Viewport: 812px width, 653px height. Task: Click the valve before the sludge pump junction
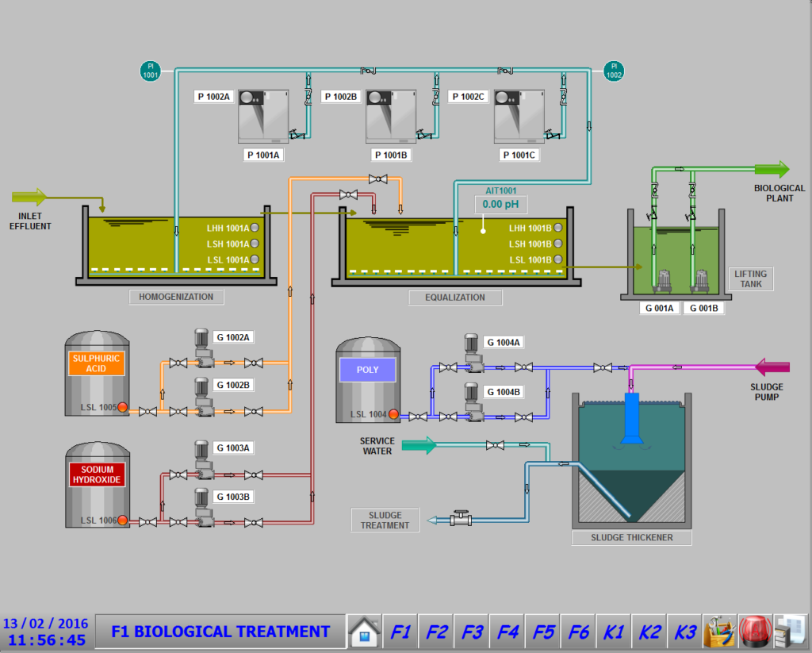click(603, 368)
